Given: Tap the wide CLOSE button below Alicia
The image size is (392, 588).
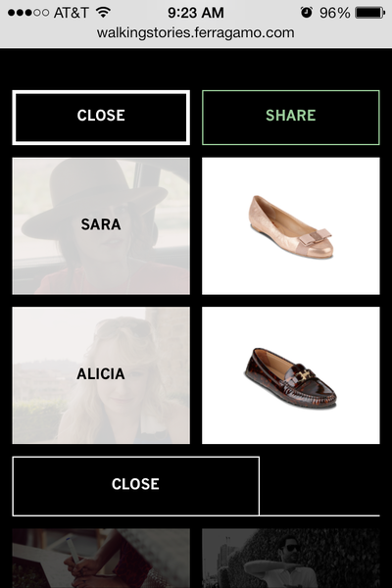Looking at the screenshot, I should [136, 486].
